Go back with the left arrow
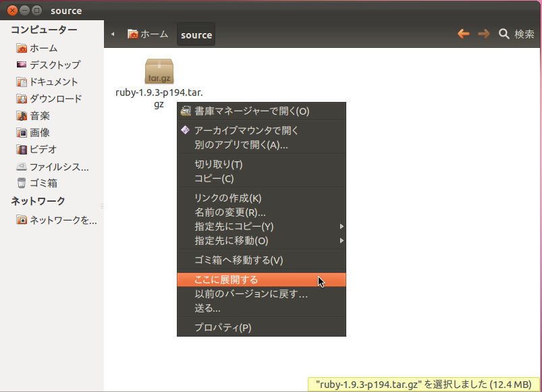The height and width of the screenshot is (392, 542). point(464,34)
